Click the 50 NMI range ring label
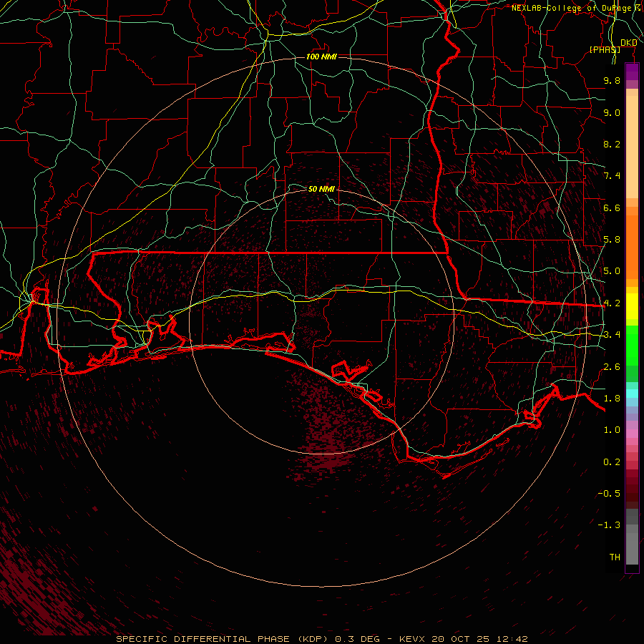 coord(321,189)
